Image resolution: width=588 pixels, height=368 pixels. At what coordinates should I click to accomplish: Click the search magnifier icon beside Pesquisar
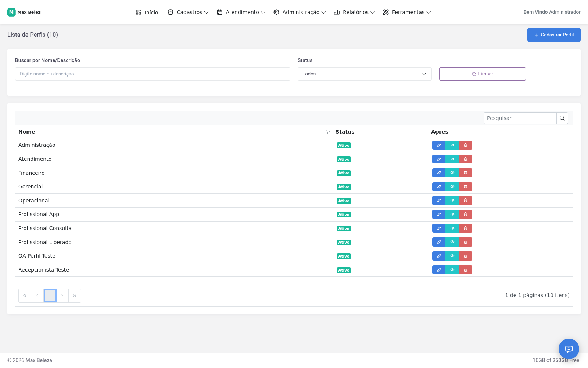562,118
